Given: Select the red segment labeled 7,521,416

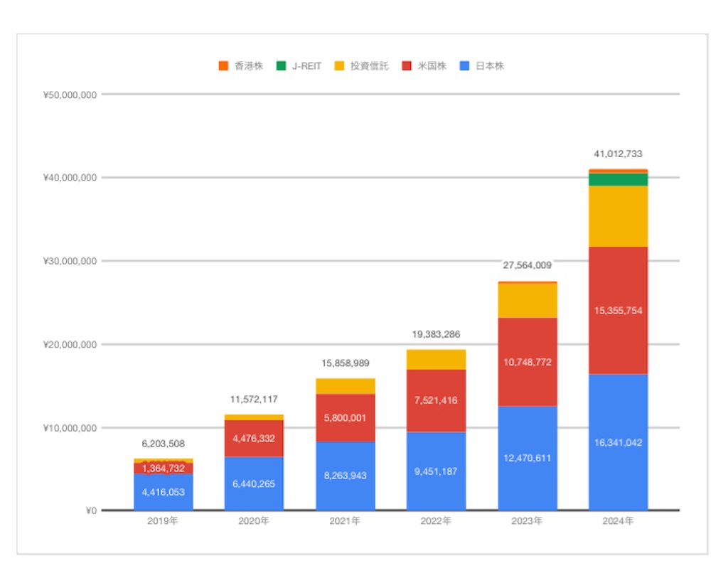Looking at the screenshot, I should pos(436,400).
